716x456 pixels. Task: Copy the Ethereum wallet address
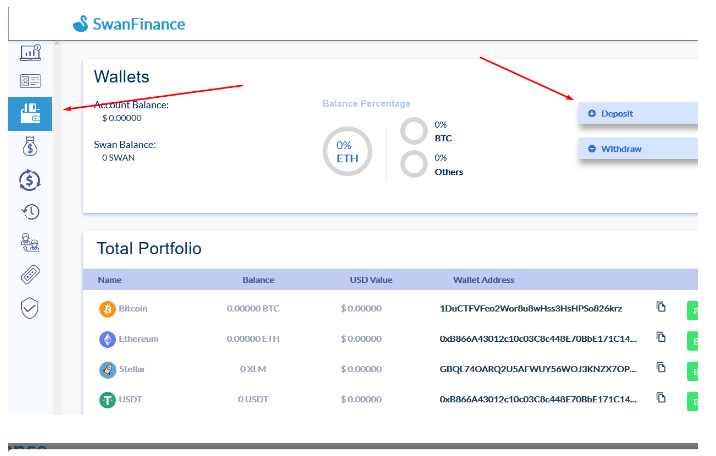point(661,338)
